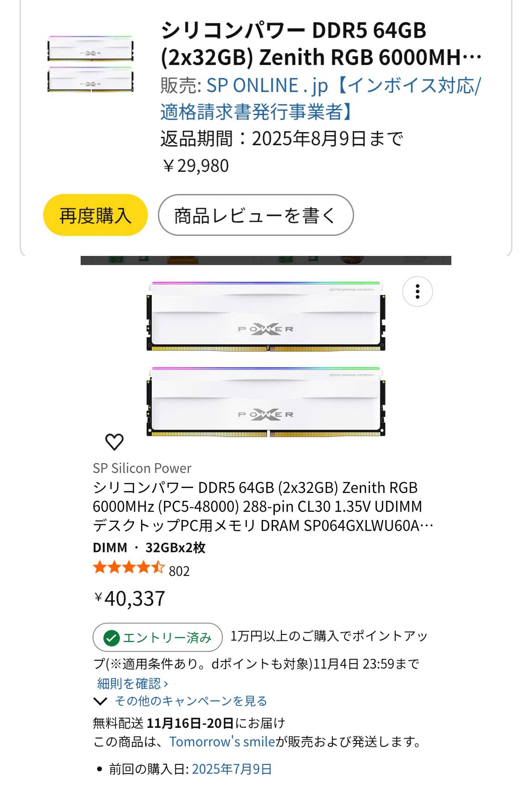Open 細則を確認 terms details link

click(x=132, y=684)
